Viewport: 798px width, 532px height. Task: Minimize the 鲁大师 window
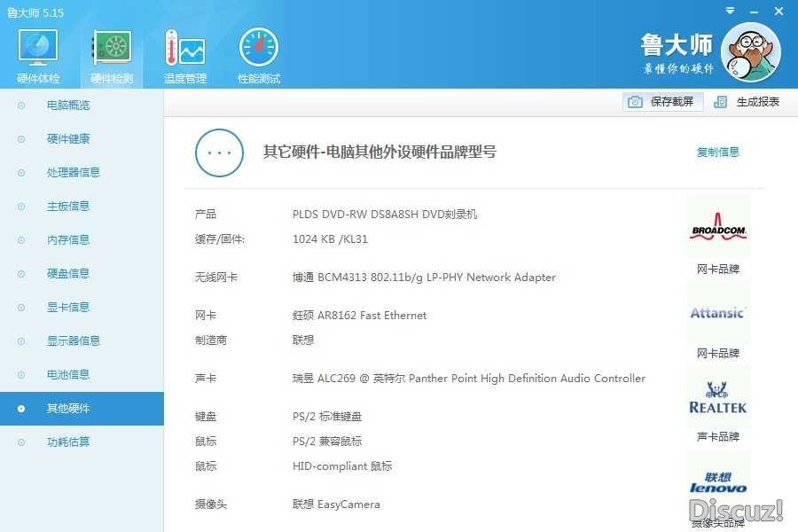(x=755, y=12)
